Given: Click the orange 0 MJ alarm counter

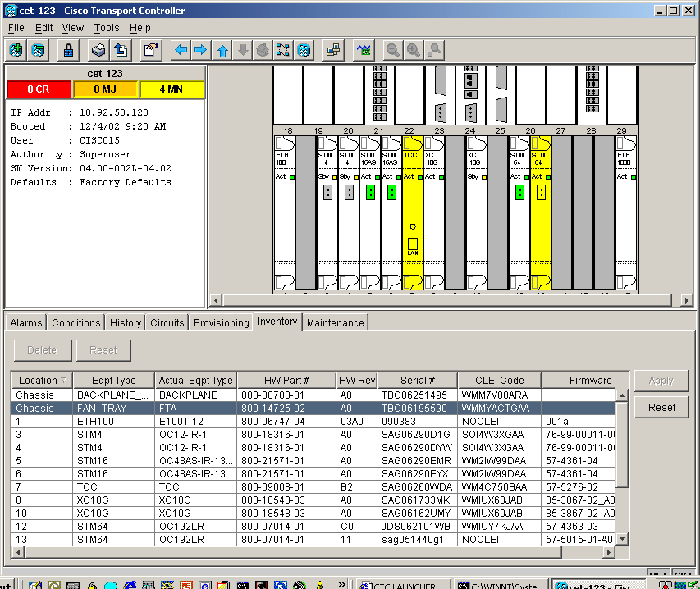Looking at the screenshot, I should click(105, 89).
